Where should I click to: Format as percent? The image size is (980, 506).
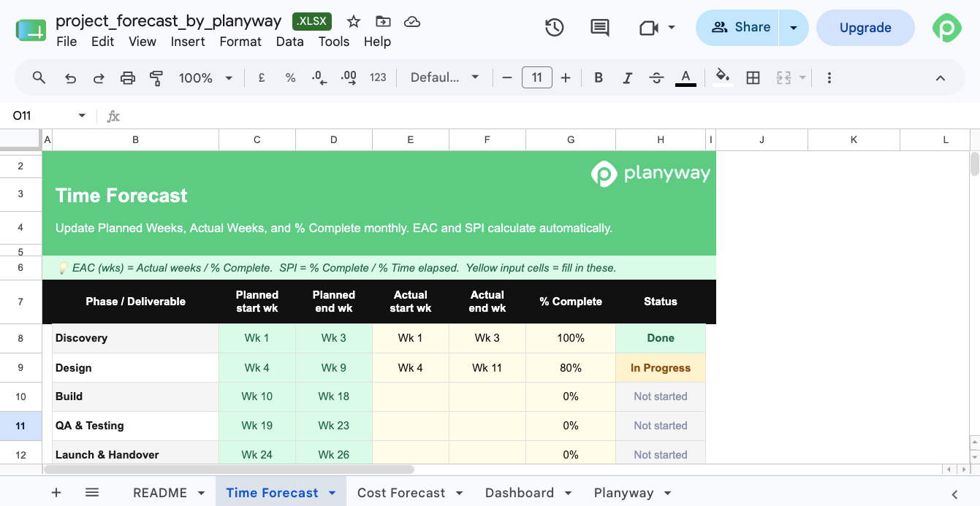coord(290,77)
